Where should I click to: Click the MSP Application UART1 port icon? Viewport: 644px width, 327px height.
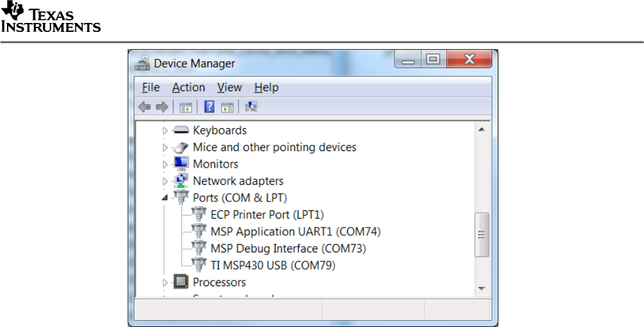(x=199, y=231)
